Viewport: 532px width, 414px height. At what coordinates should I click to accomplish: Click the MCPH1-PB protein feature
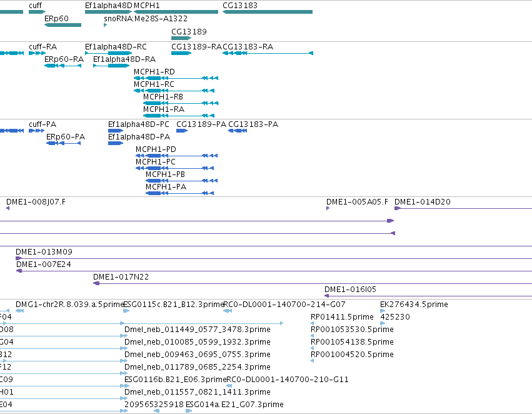click(181, 181)
